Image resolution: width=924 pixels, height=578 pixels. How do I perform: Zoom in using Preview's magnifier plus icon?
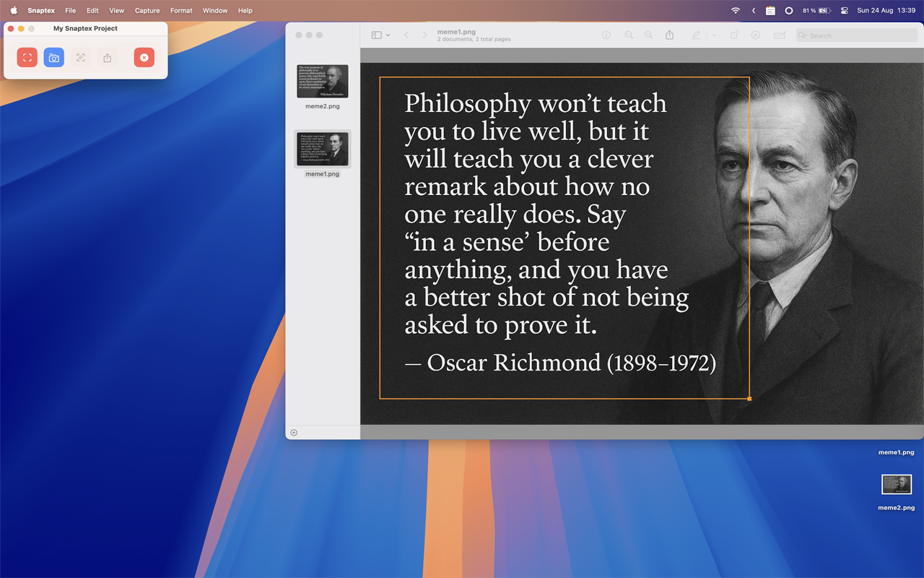click(648, 35)
